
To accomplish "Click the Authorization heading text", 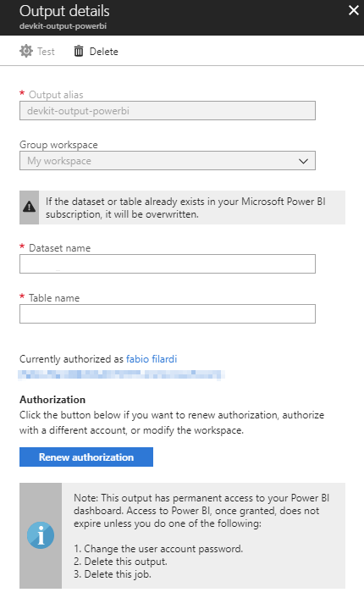I will pos(52,400).
